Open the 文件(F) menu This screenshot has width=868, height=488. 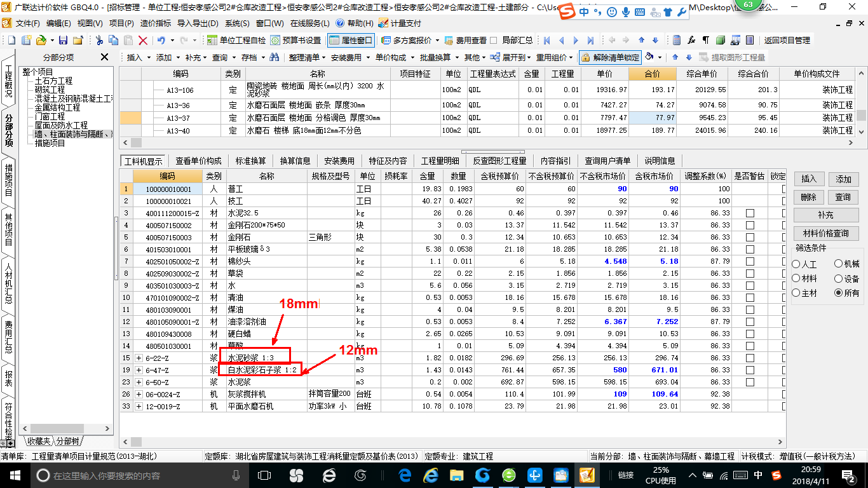coord(27,23)
